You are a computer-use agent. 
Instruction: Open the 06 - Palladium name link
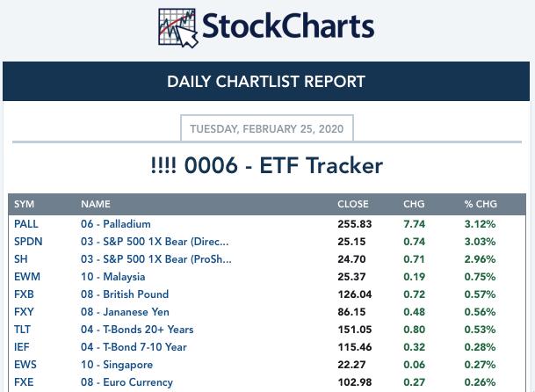116,224
